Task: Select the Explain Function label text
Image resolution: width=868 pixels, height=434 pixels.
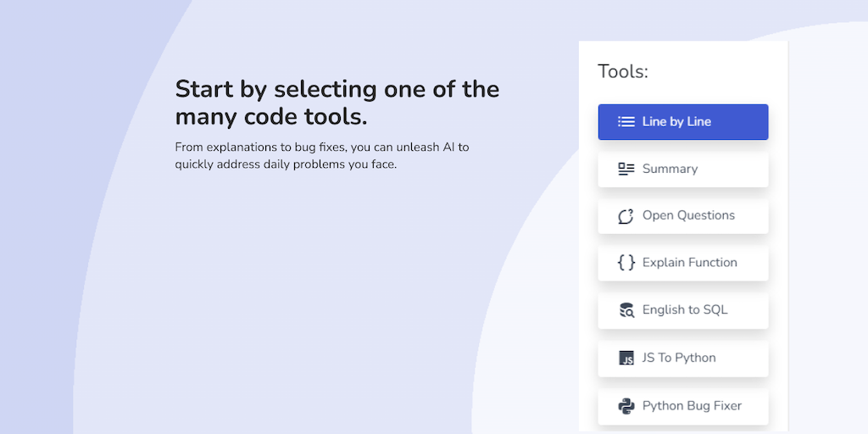Action: pyautogui.click(x=689, y=263)
